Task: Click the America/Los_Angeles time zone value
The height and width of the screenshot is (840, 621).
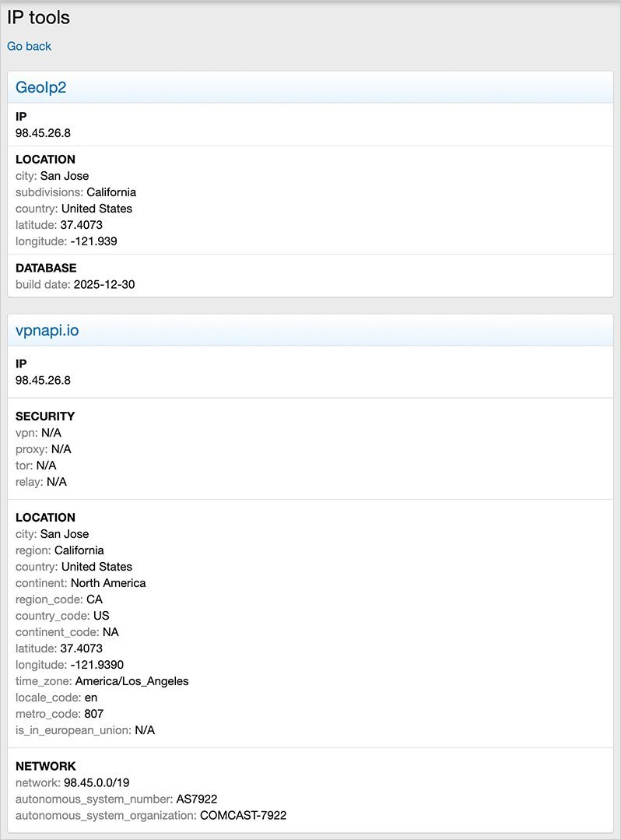Action: pyautogui.click(x=132, y=680)
